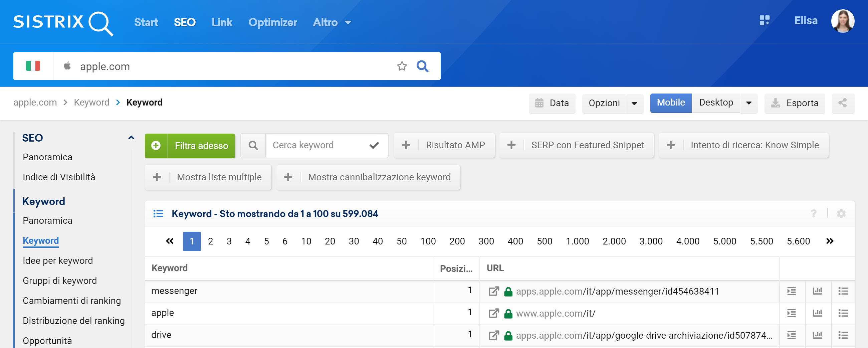This screenshot has width=868, height=348.
Task: Click the favorite star in search bar
Action: pyautogui.click(x=402, y=66)
